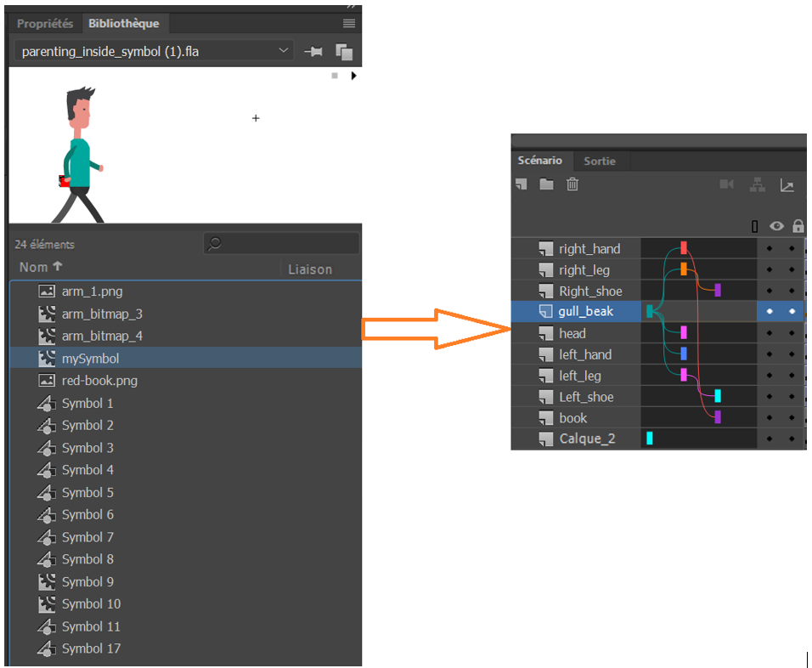Toggle lock dot for left_leg layer

click(792, 376)
